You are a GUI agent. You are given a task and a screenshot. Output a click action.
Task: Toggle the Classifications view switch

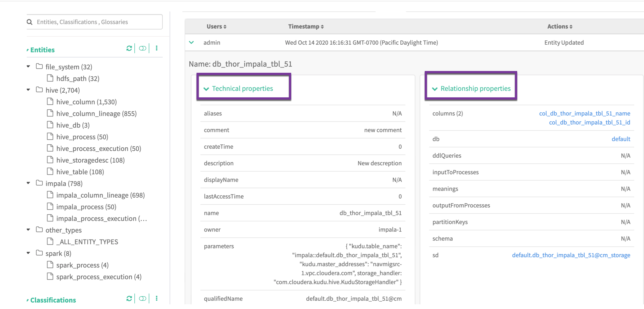tap(142, 298)
